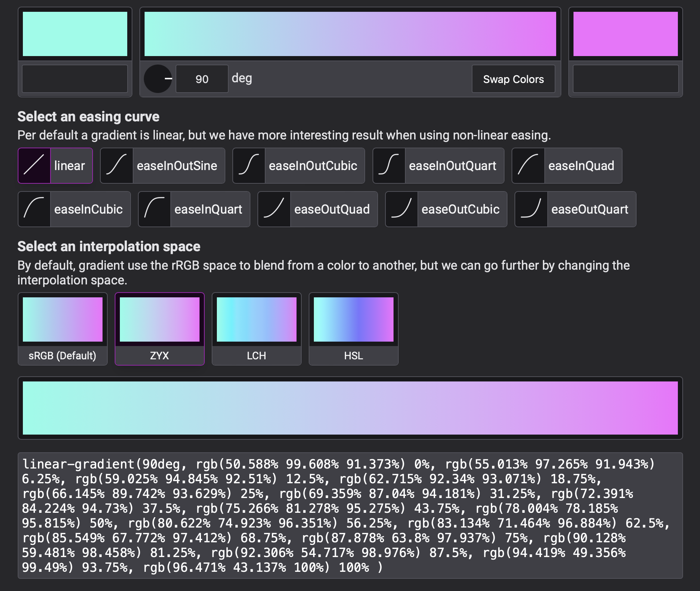Pick the easeInOutCubic curve icon
Image resolution: width=700 pixels, height=591 pixels.
(249, 166)
